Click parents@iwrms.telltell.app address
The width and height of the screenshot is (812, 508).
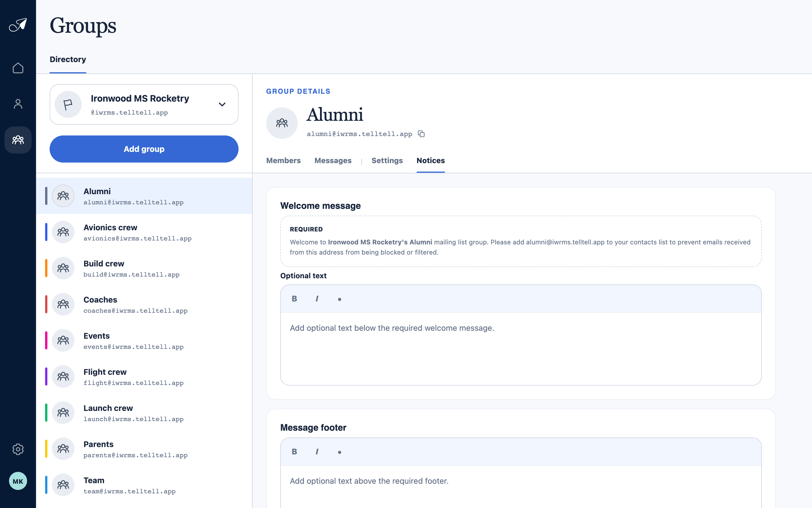click(x=136, y=455)
